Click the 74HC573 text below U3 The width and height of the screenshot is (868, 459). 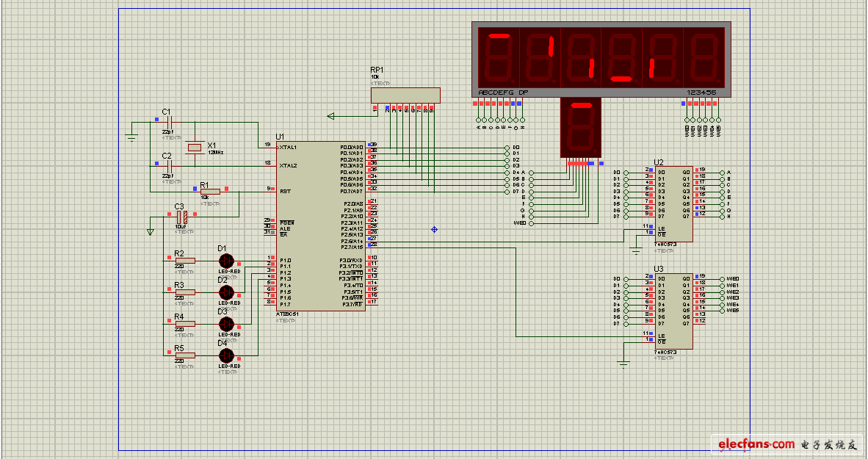[665, 353]
